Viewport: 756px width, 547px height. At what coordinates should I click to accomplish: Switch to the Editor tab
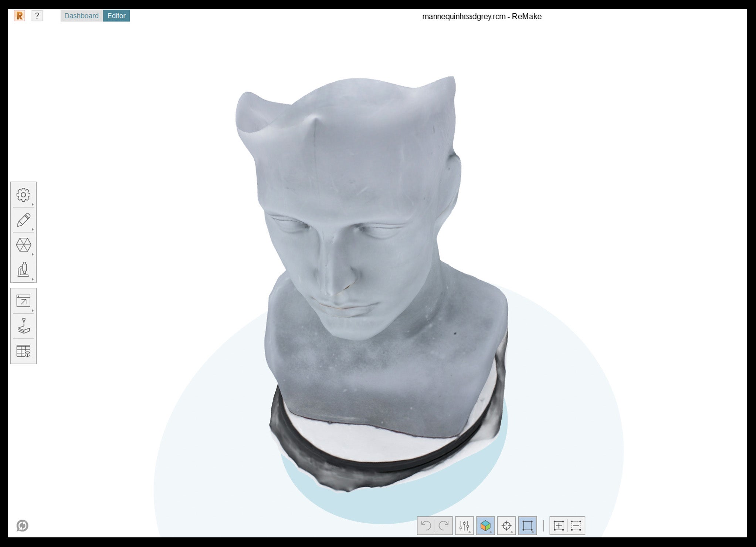[116, 16]
